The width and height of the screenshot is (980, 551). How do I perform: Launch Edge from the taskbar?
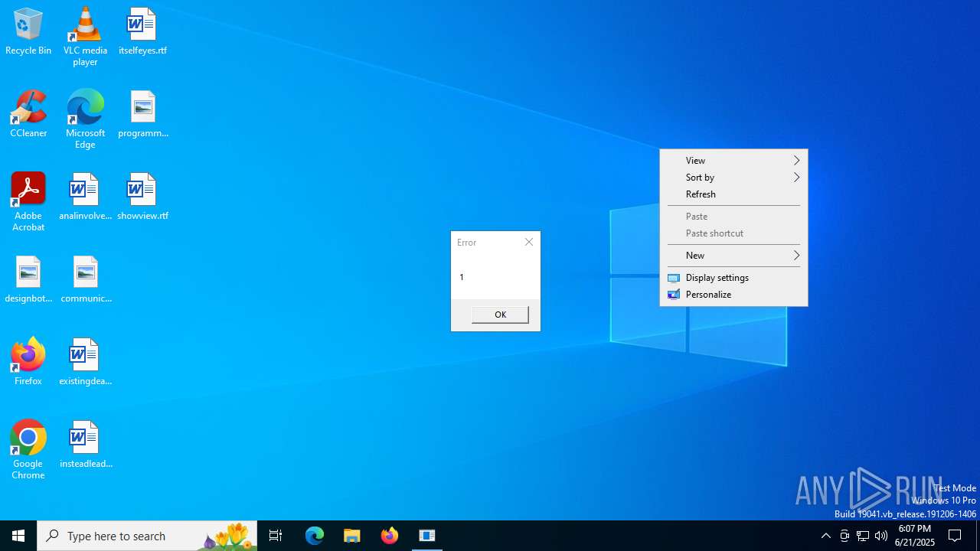[x=315, y=536]
